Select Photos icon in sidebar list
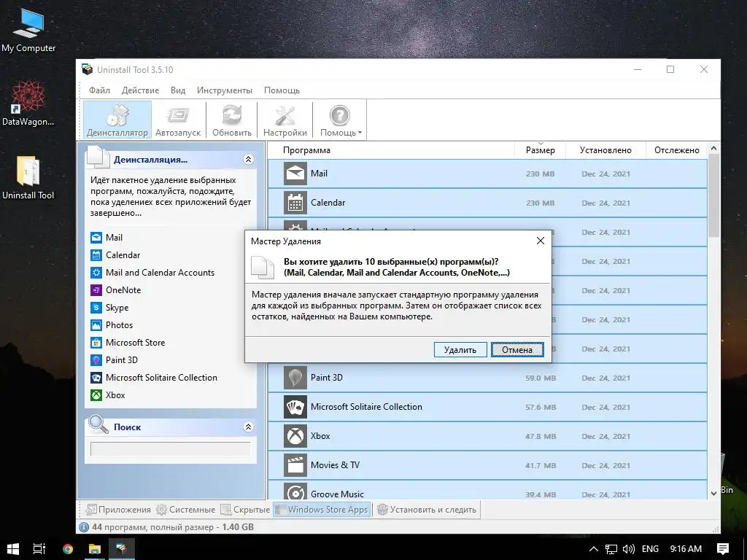The image size is (747, 560). click(x=96, y=324)
